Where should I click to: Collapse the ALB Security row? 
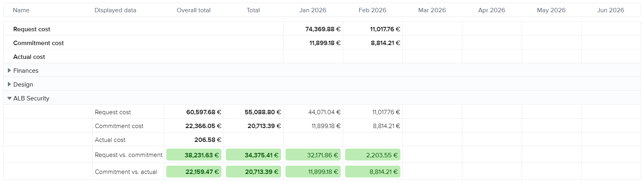pyautogui.click(x=9, y=98)
